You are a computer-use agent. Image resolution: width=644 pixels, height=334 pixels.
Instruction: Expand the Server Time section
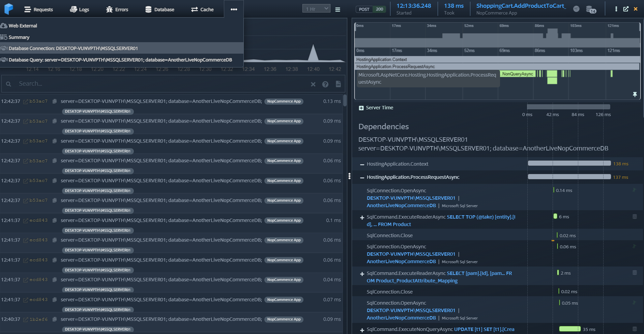coord(361,108)
